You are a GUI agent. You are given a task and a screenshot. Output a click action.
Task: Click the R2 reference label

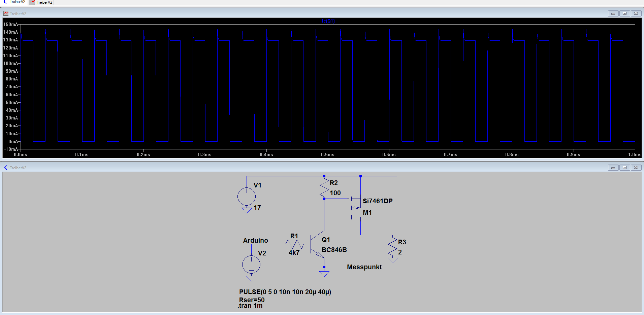click(333, 183)
